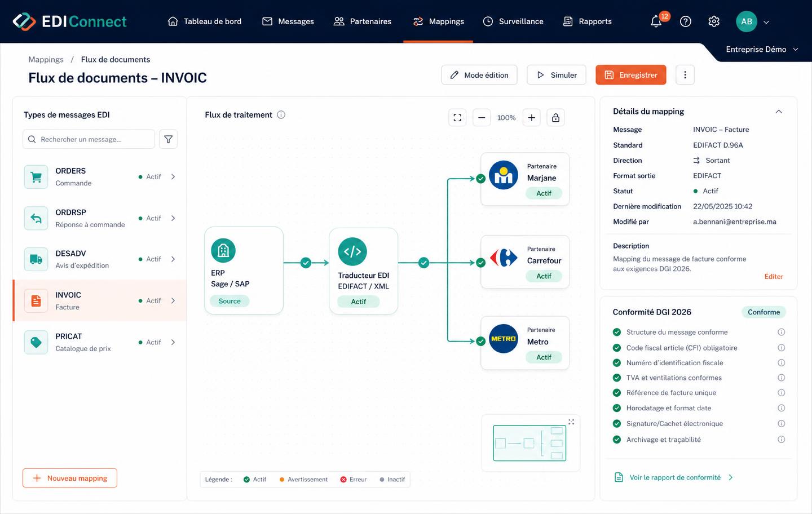Toggle the canvas lock button
The width and height of the screenshot is (812, 514).
click(x=556, y=118)
